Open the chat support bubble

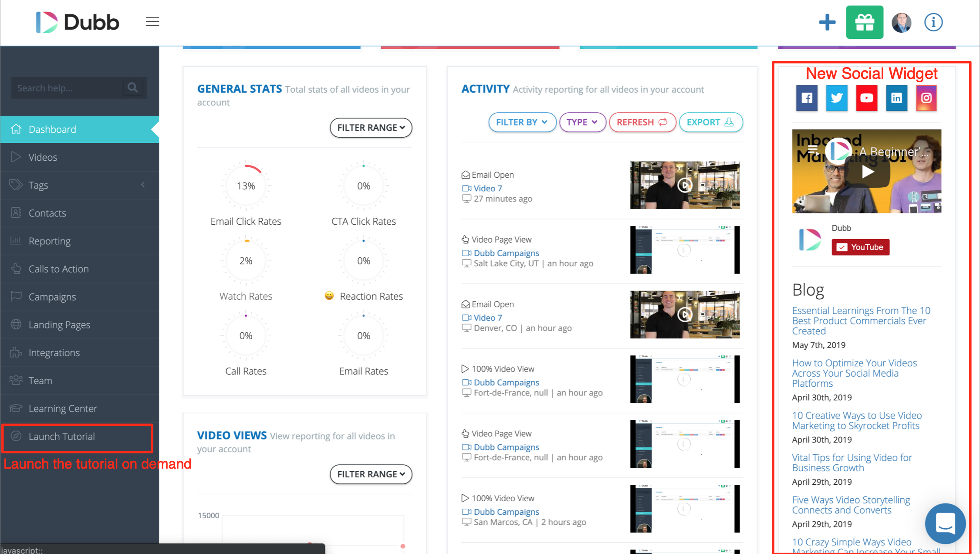click(945, 523)
